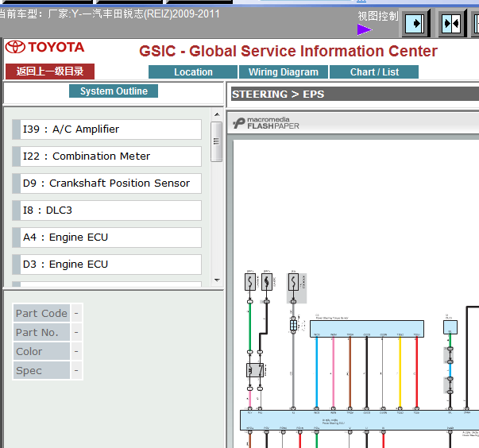This screenshot has height=448, width=479.
Task: Click the purple arrow next to 视图控制
Action: pyautogui.click(x=365, y=29)
